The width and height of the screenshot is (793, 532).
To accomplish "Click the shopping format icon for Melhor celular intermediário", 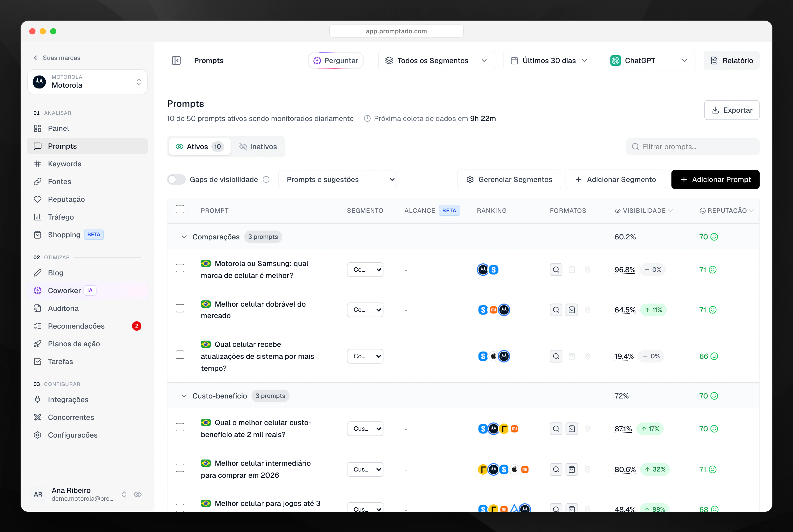I will 572,470.
